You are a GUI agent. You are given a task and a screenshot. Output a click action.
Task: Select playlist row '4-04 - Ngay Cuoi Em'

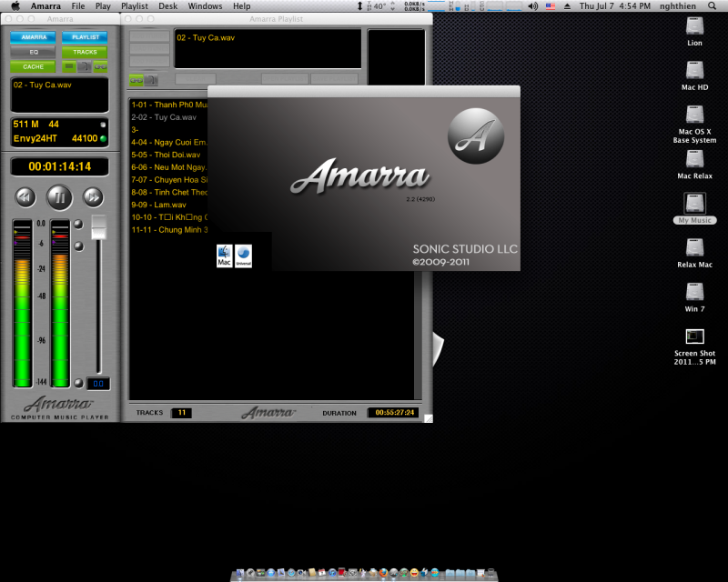point(169,143)
